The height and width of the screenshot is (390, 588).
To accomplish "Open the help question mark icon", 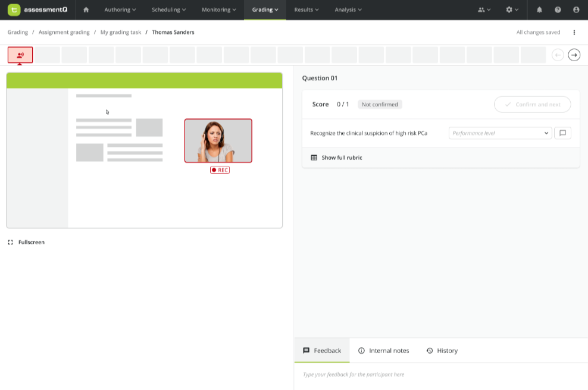I will point(558,10).
